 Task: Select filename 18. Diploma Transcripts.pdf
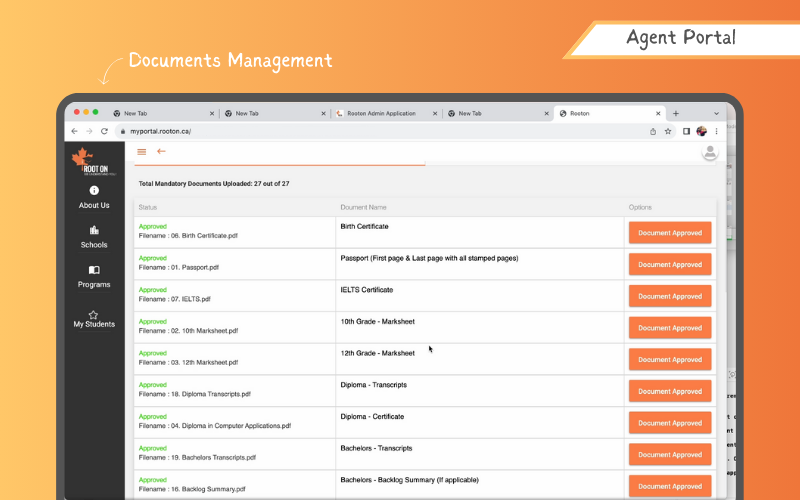point(195,394)
